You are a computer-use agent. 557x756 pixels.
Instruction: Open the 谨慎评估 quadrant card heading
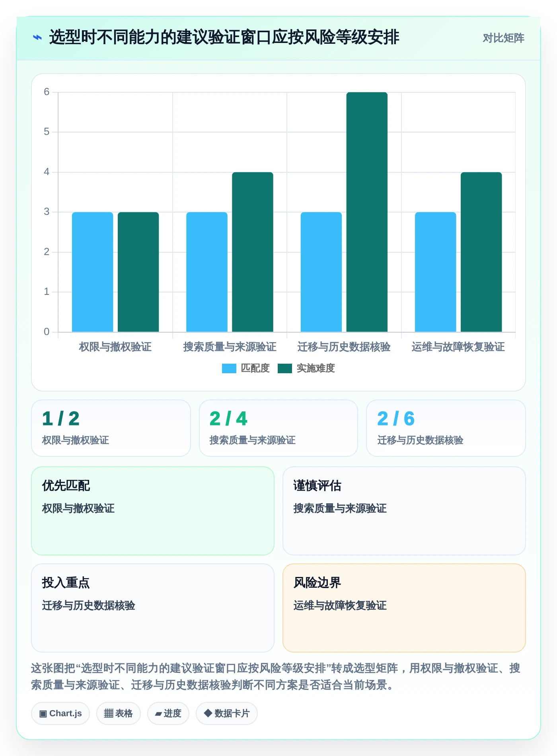pos(317,486)
